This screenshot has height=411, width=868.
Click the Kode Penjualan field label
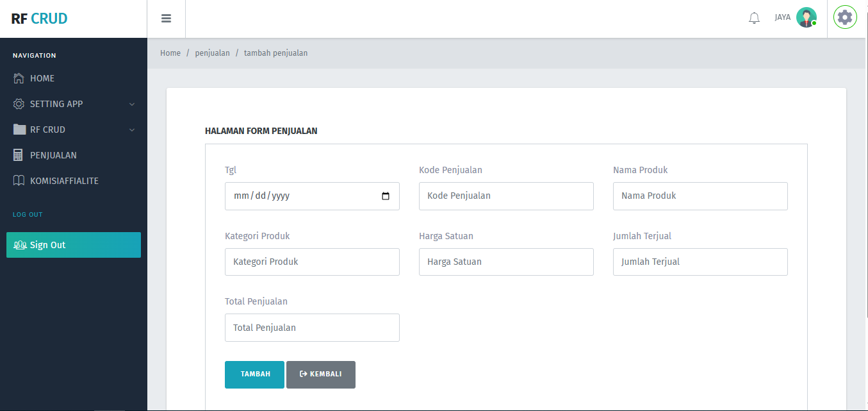click(x=450, y=170)
